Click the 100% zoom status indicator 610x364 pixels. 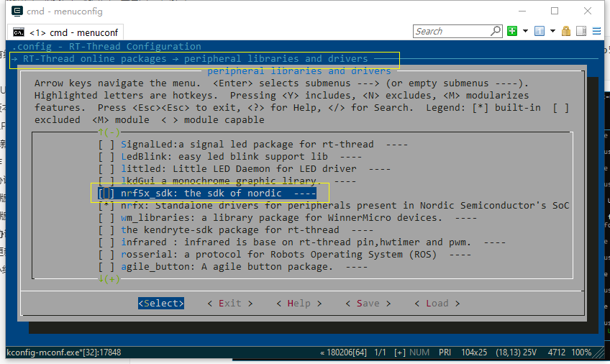[581, 353]
